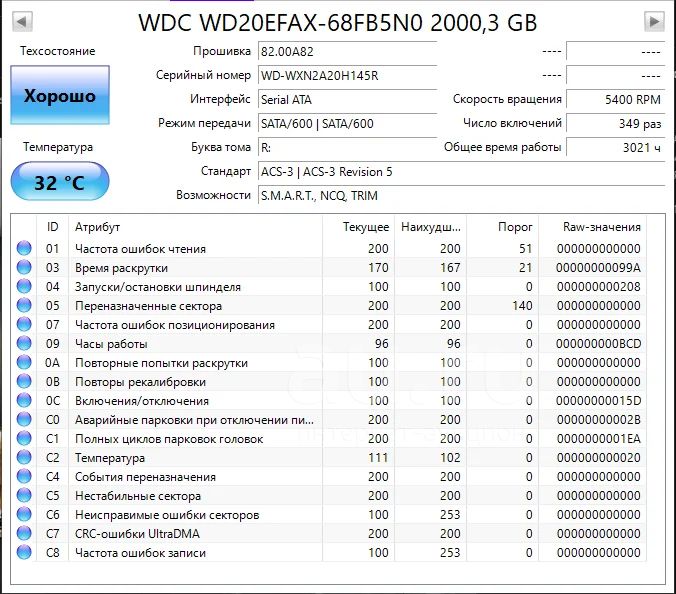Click the Raw-значения column header
676x594 pixels.
[592, 227]
